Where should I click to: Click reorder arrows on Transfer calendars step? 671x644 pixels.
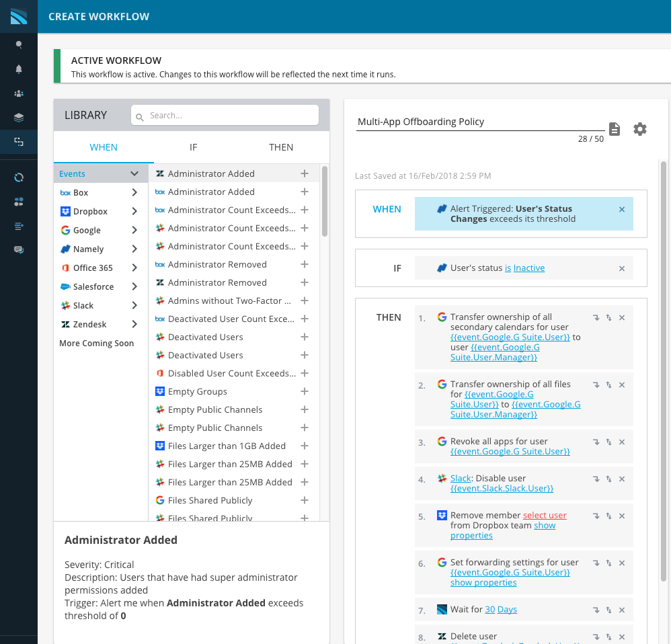coord(608,317)
